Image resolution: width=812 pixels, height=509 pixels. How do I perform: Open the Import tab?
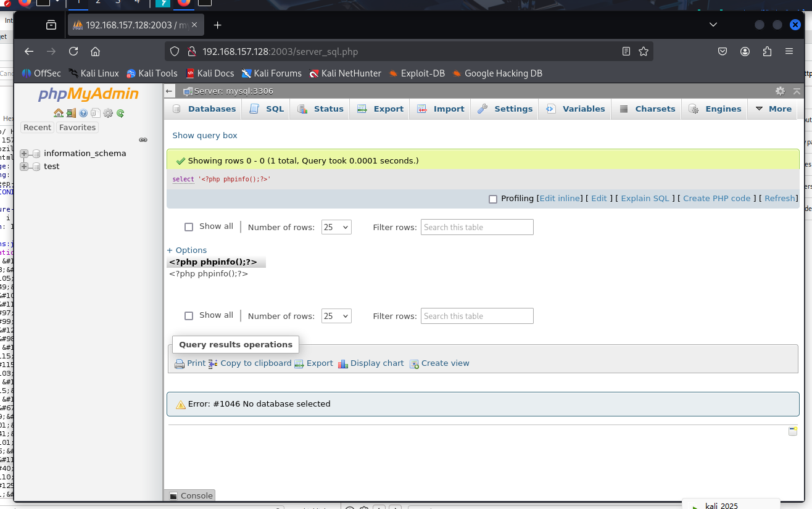click(x=441, y=109)
